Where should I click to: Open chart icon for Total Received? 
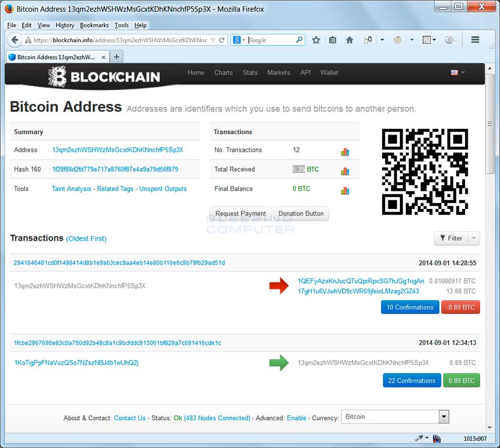(344, 171)
